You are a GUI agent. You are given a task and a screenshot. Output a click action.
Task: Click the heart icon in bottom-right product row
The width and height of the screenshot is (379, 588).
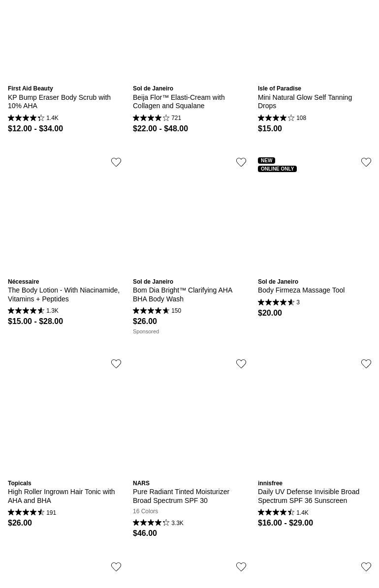point(366,567)
